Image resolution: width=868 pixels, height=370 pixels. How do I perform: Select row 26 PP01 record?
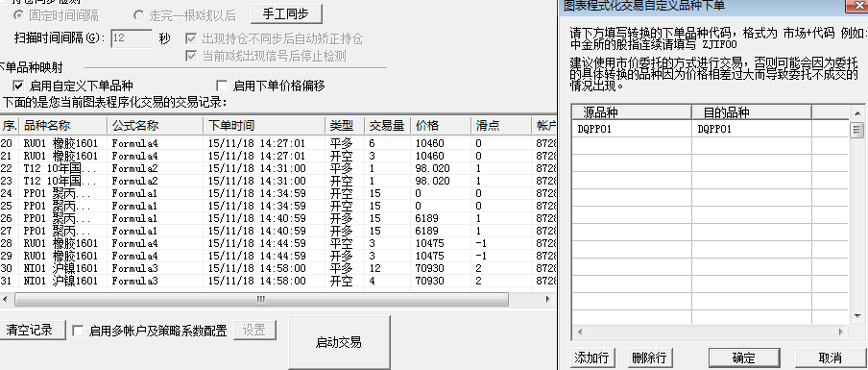pyautogui.click(x=277, y=219)
